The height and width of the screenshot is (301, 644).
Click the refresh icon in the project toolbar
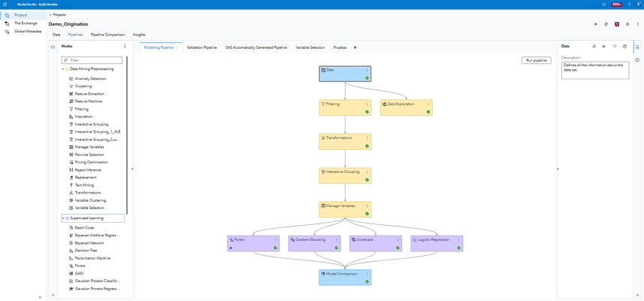(x=606, y=24)
